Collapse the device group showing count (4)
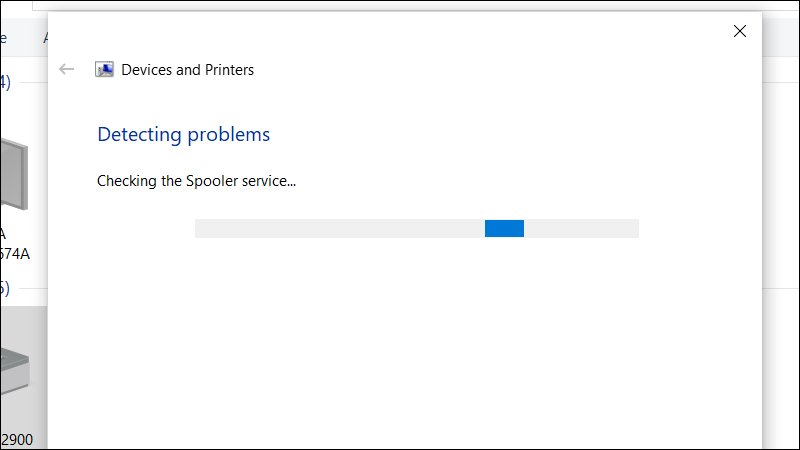The height and width of the screenshot is (450, 800). [5, 82]
